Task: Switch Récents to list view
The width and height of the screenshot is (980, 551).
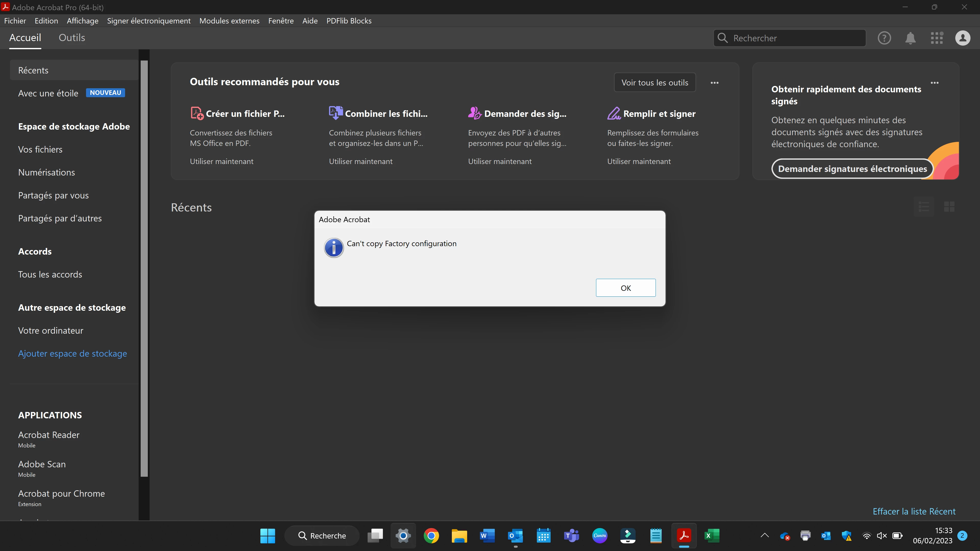Action: point(924,207)
